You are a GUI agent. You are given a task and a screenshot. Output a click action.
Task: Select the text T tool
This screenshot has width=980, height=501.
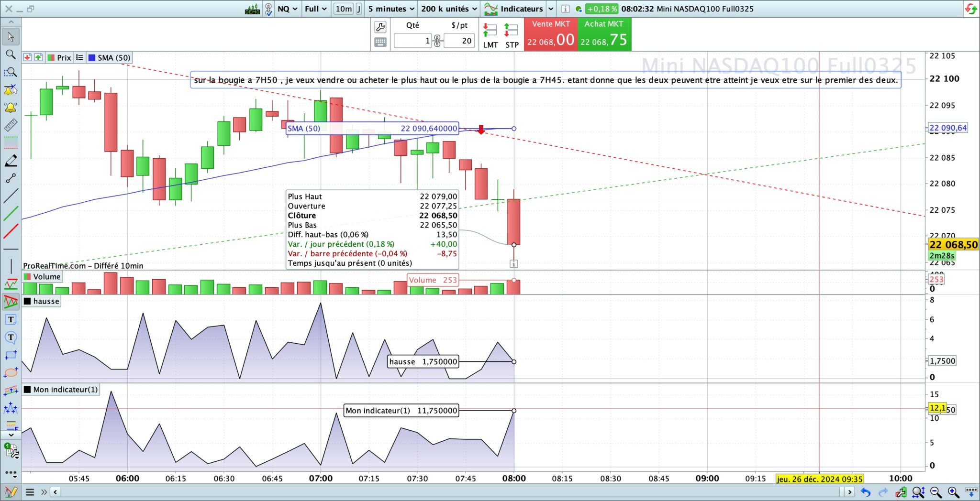click(11, 319)
